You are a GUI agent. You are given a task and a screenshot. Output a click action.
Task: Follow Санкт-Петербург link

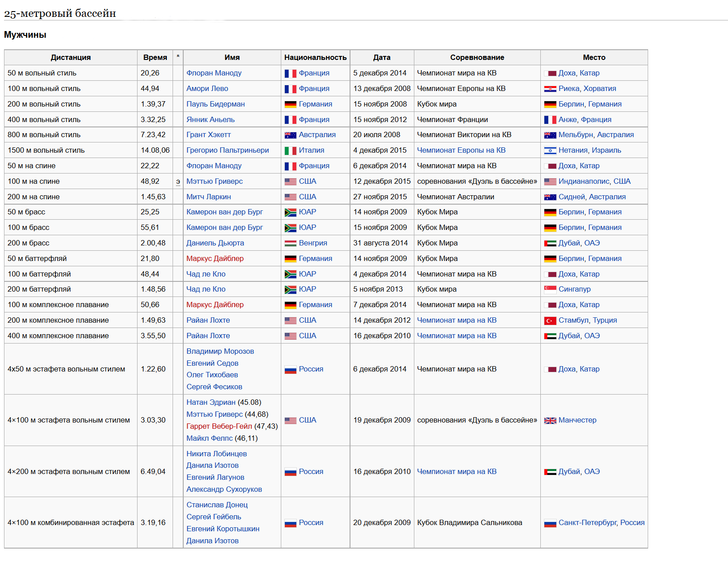(x=587, y=523)
